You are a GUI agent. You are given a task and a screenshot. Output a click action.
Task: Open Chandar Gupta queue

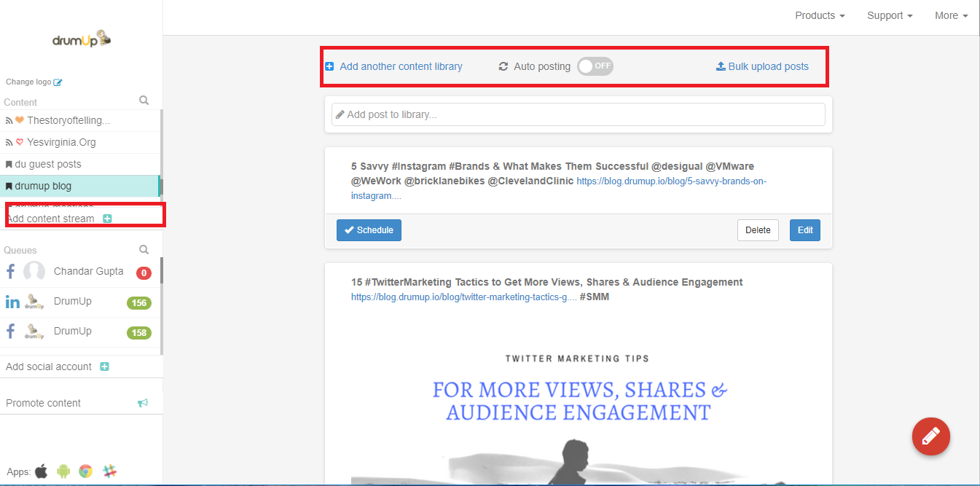pyautogui.click(x=80, y=272)
